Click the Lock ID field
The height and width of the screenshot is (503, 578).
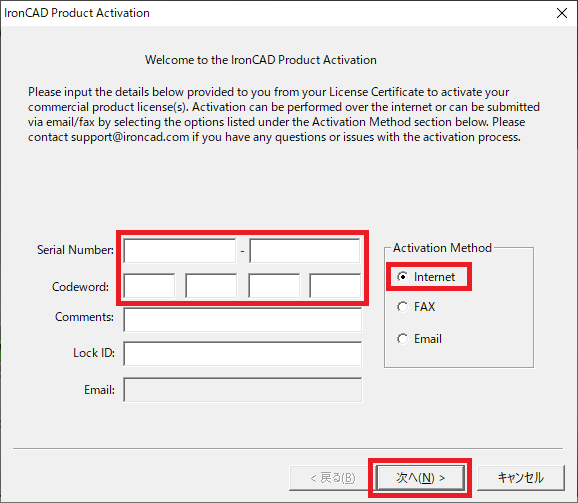pyautogui.click(x=243, y=354)
